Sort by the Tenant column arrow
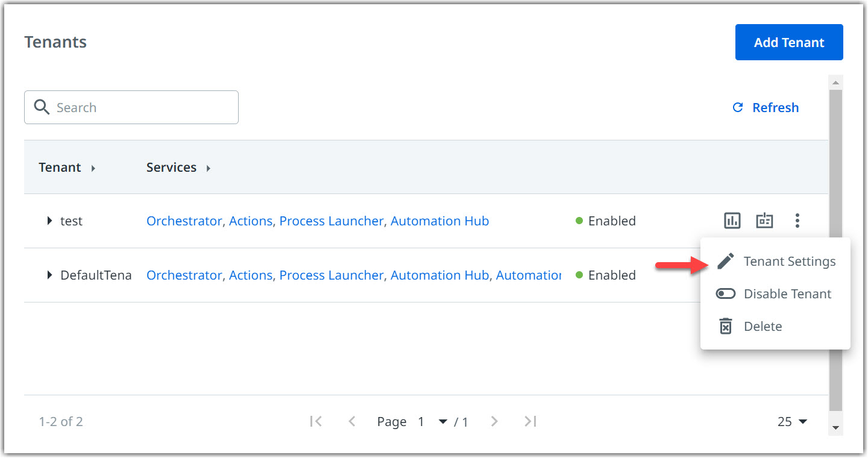The width and height of the screenshot is (868, 458). (93, 168)
